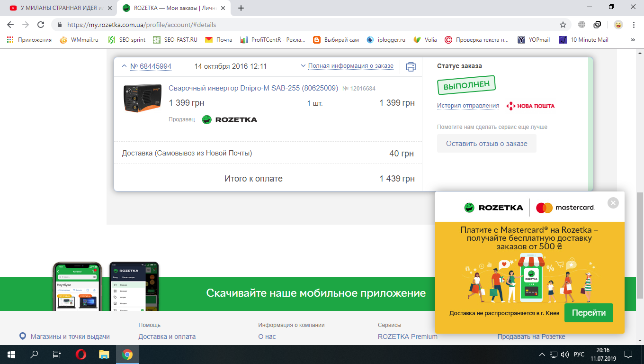Screen dimensions: 644x364
Task: Open 'Выбирай сам' Blogger bookmark
Action: tap(336, 40)
